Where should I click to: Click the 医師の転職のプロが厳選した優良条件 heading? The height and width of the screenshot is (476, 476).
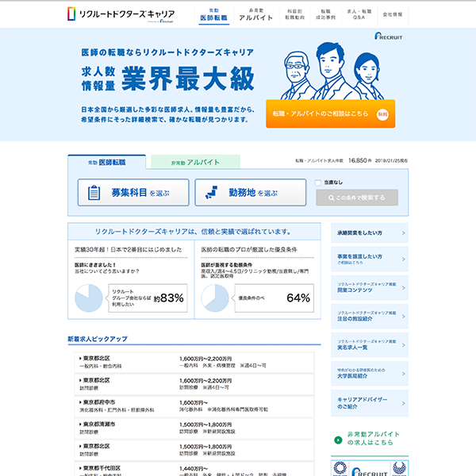point(249,250)
